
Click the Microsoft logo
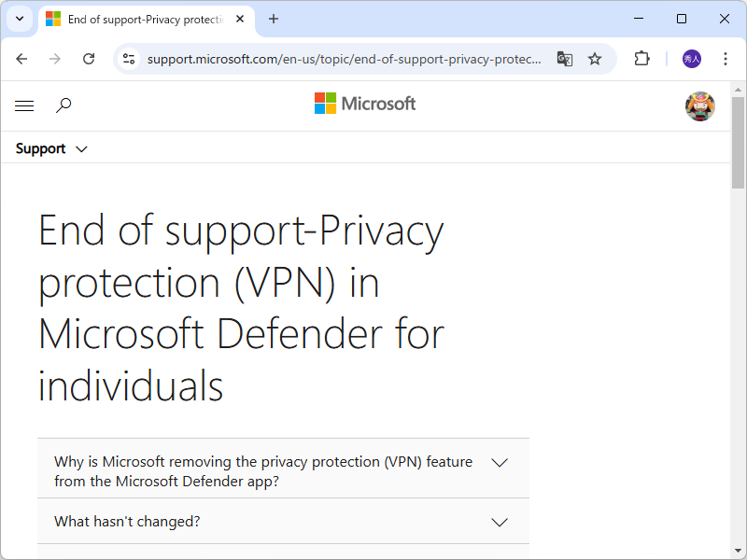click(x=365, y=104)
